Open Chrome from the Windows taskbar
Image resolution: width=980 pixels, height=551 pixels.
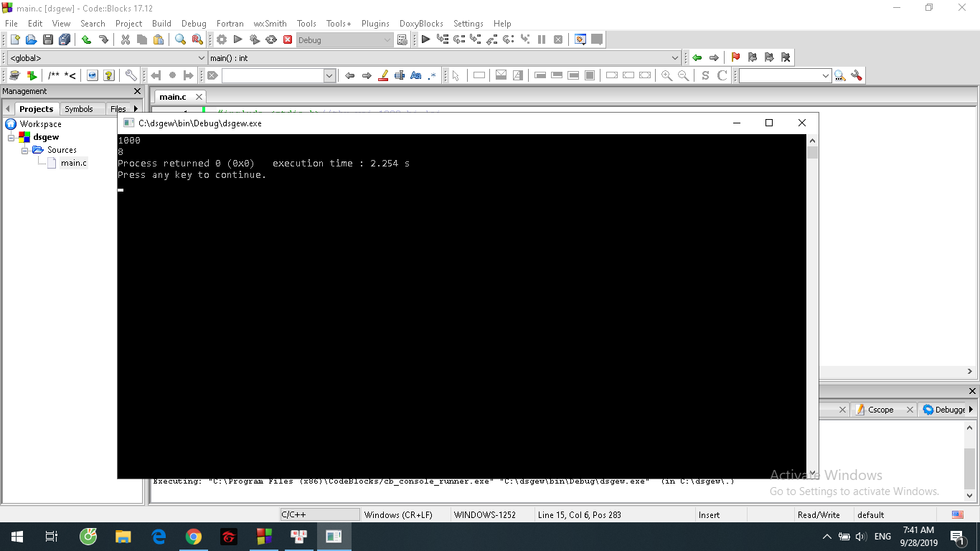coord(193,537)
